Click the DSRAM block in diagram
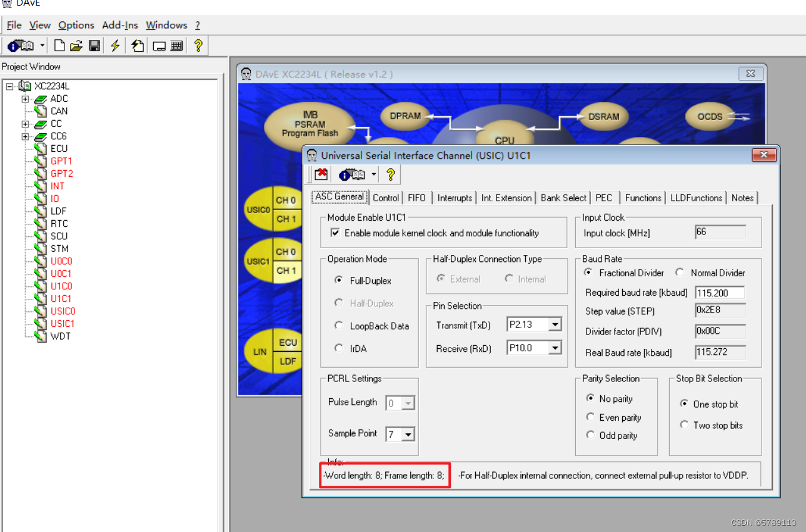The width and height of the screenshot is (806, 532). tap(603, 116)
